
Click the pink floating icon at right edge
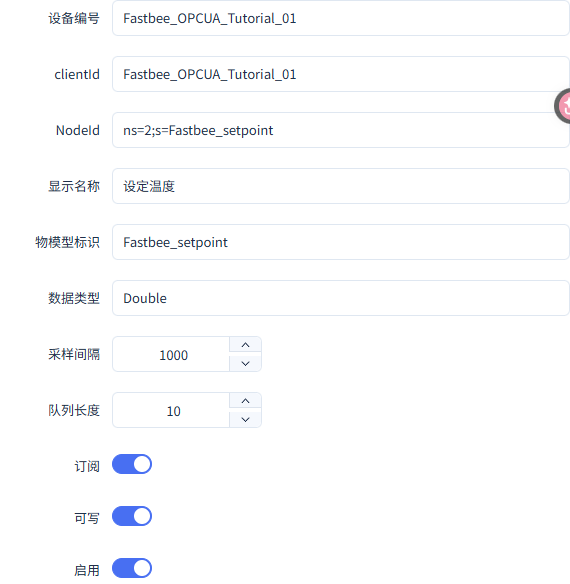click(563, 106)
